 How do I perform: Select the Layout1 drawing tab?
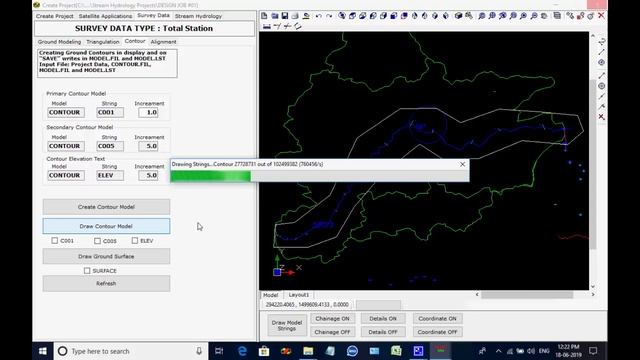(x=299, y=295)
